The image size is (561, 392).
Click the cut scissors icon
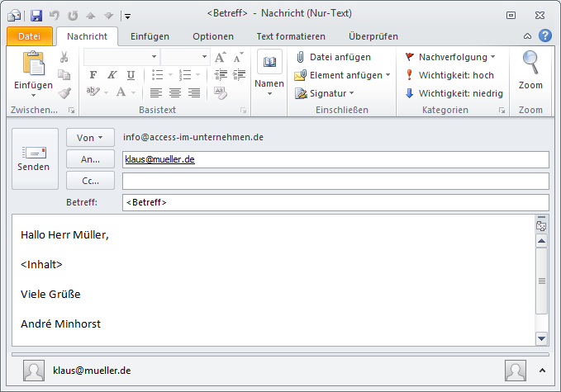coord(64,57)
